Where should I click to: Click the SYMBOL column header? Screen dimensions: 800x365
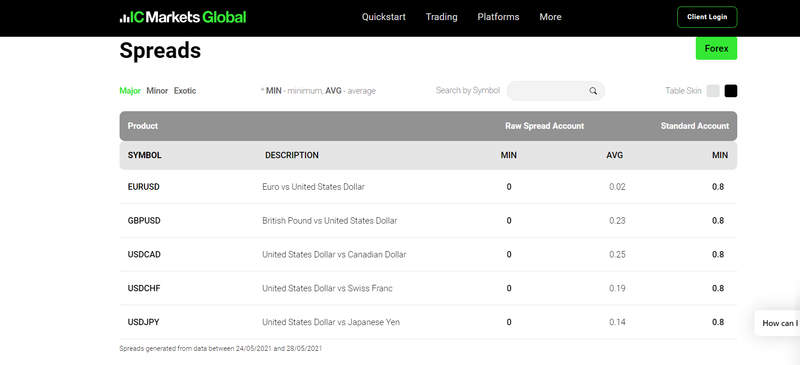(144, 155)
